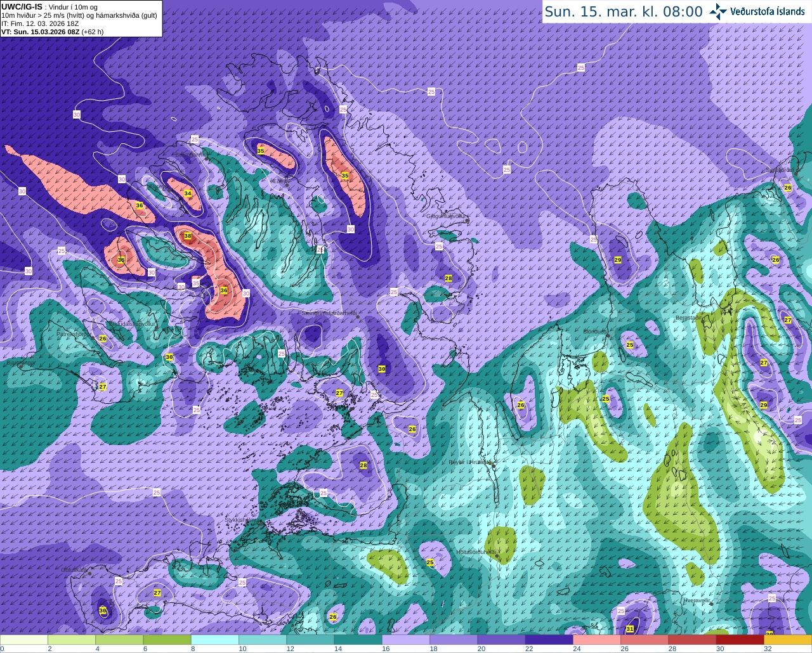The height and width of the screenshot is (653, 812).
Task: Click the dark red 30–32 legend swatch
Action: click(740, 640)
